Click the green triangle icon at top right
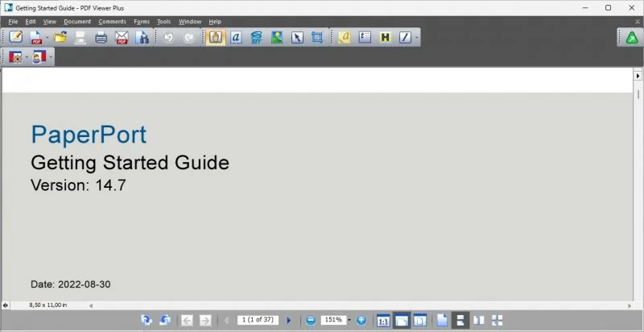This screenshot has height=332, width=644. pos(632,38)
